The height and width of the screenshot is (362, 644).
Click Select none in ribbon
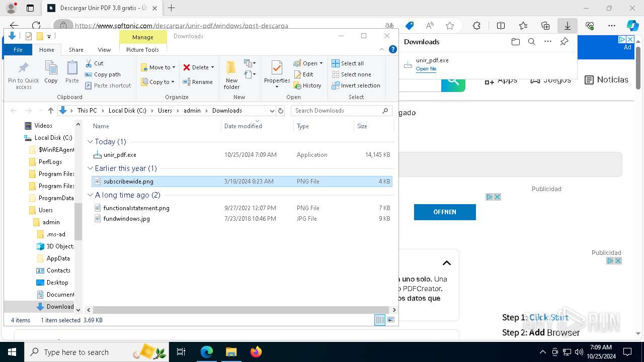[351, 74]
